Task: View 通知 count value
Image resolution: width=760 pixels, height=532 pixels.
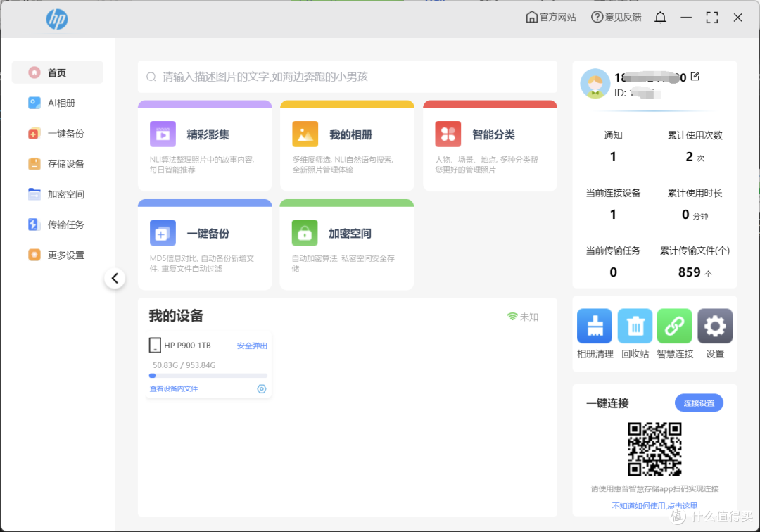Action: click(613, 156)
